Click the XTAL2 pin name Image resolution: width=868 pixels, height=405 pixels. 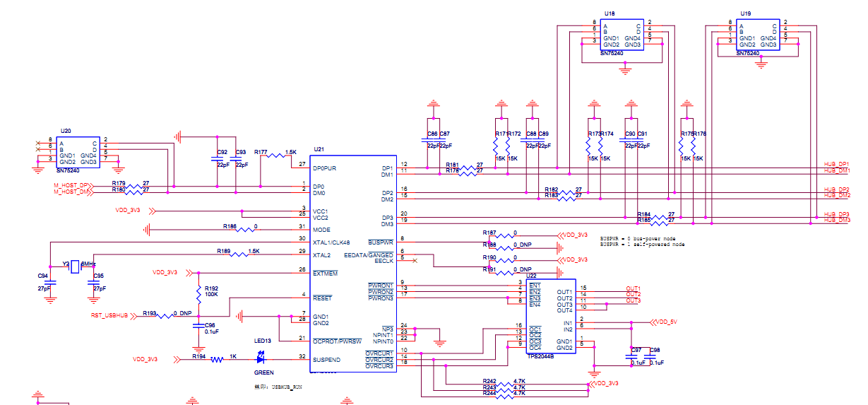[x=321, y=254]
